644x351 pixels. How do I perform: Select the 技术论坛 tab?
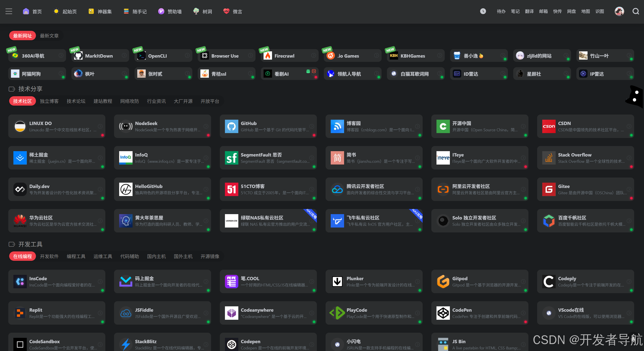tap(76, 101)
